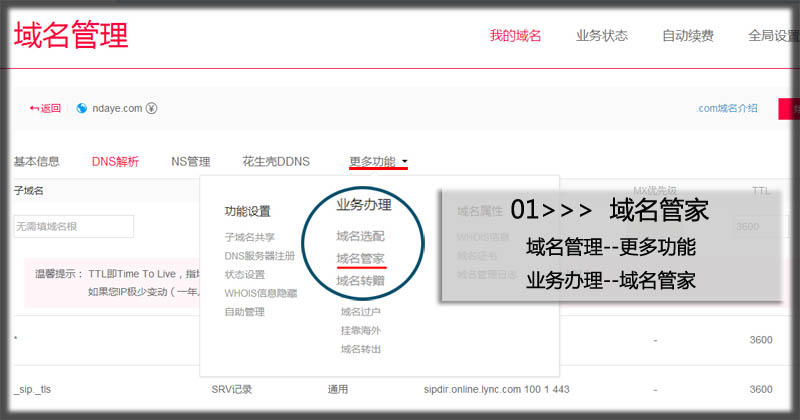Expand the 更多功能 dropdown arrow
This screenshot has width=800, height=420.
tap(405, 162)
